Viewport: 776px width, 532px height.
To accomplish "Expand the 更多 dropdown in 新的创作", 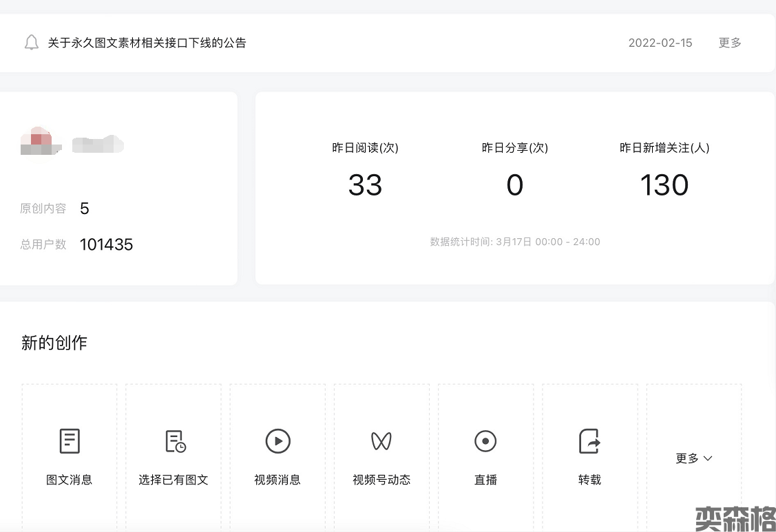I will point(693,458).
